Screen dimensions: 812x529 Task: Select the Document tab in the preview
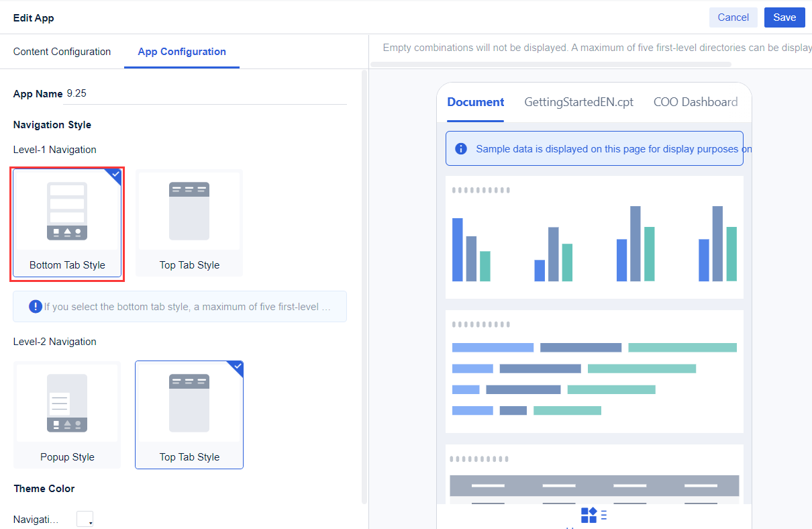[475, 102]
